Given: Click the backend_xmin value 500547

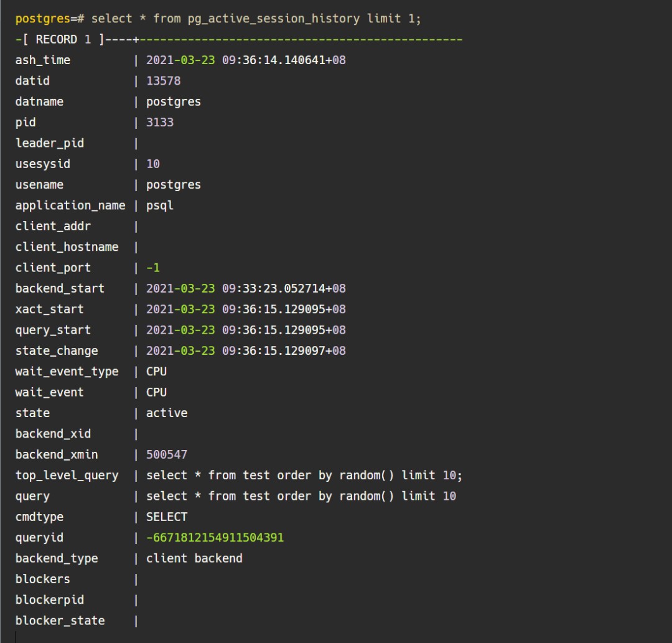Looking at the screenshot, I should point(167,454).
